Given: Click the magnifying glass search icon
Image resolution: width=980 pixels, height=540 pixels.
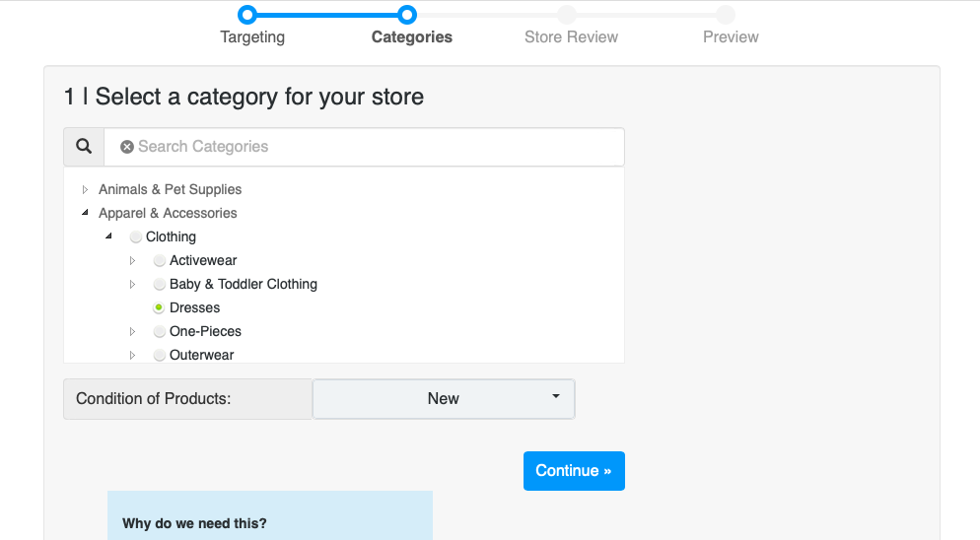Looking at the screenshot, I should 84,147.
